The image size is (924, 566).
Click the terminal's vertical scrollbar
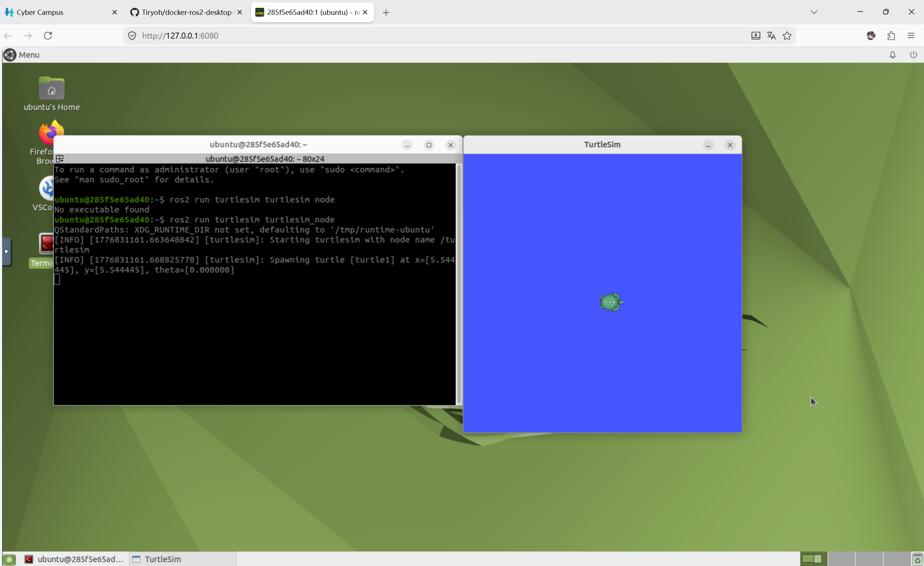(459, 284)
